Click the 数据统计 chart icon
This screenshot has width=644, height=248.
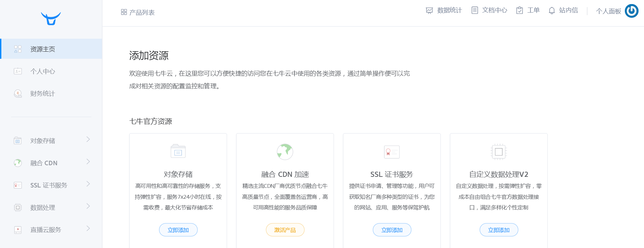(429, 11)
